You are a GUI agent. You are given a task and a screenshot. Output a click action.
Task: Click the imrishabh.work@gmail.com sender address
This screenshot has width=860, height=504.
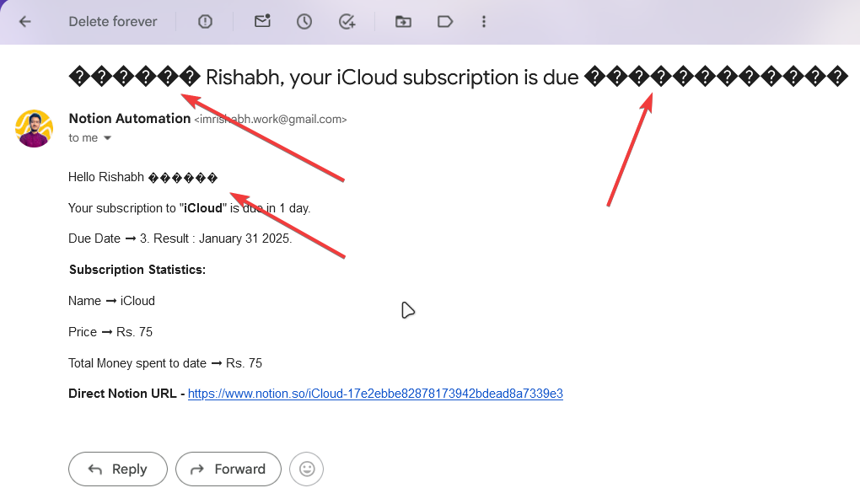tap(271, 120)
